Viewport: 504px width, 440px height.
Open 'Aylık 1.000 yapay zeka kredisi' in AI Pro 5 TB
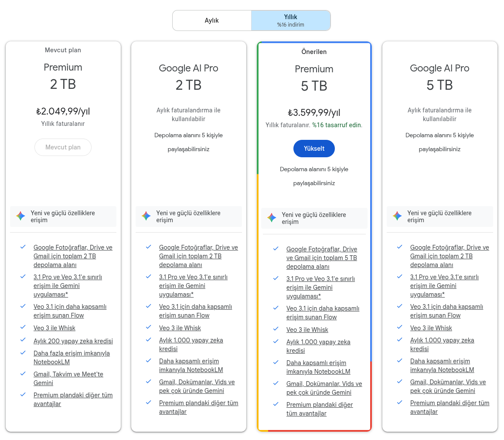tap(442, 344)
